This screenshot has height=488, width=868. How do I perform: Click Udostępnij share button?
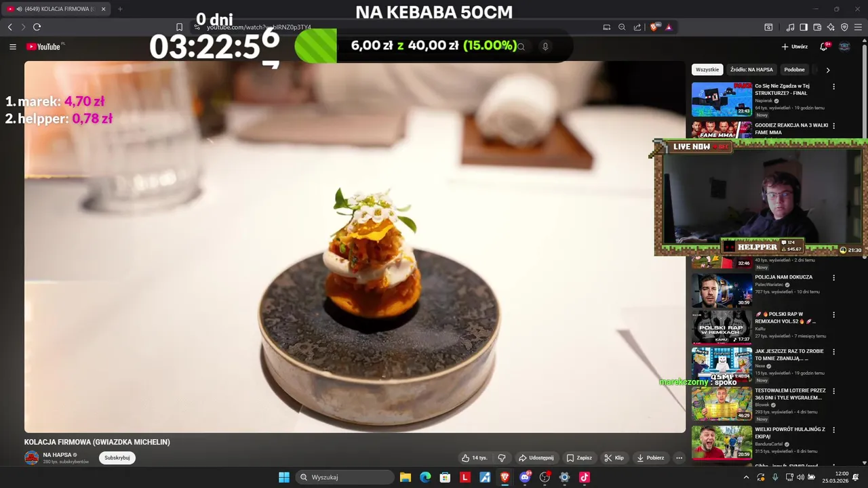point(536,458)
